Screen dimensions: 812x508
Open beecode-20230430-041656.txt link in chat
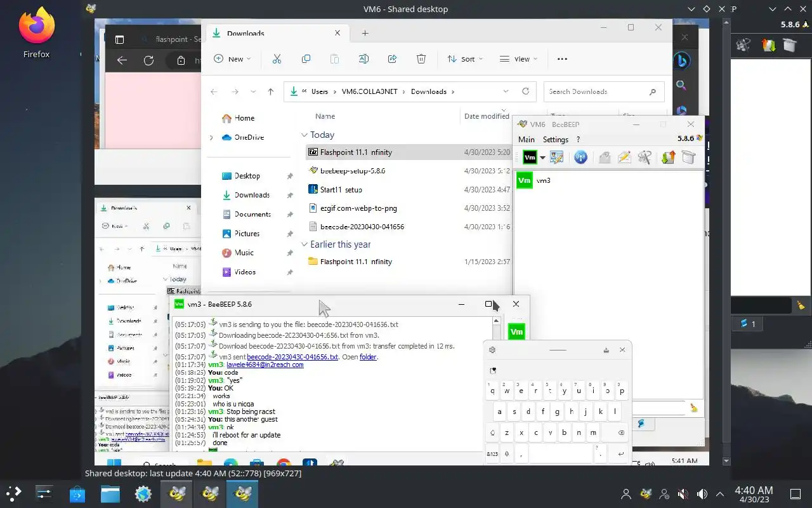click(292, 357)
